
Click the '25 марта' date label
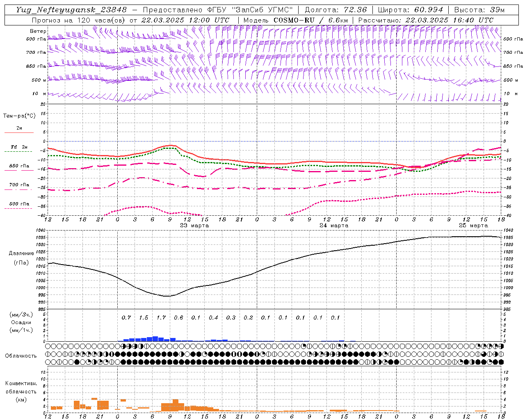click(473, 226)
